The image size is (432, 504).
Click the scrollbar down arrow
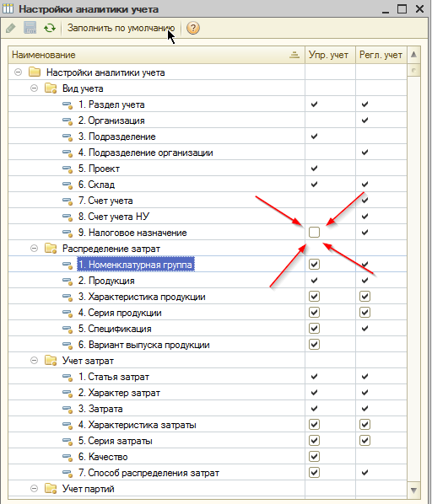[414, 491]
